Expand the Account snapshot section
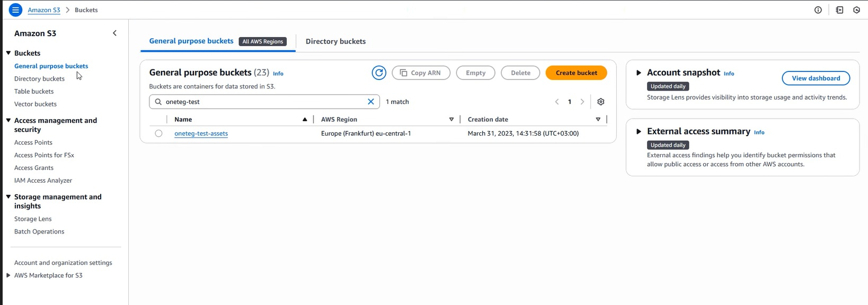The width and height of the screenshot is (868, 305). click(639, 73)
